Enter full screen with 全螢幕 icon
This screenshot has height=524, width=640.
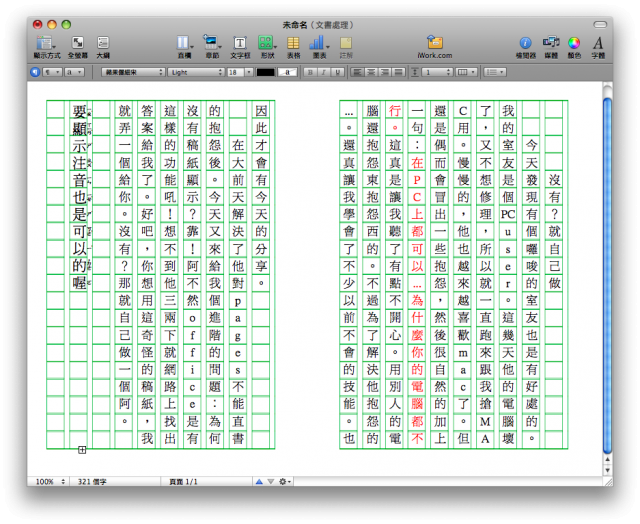click(78, 47)
